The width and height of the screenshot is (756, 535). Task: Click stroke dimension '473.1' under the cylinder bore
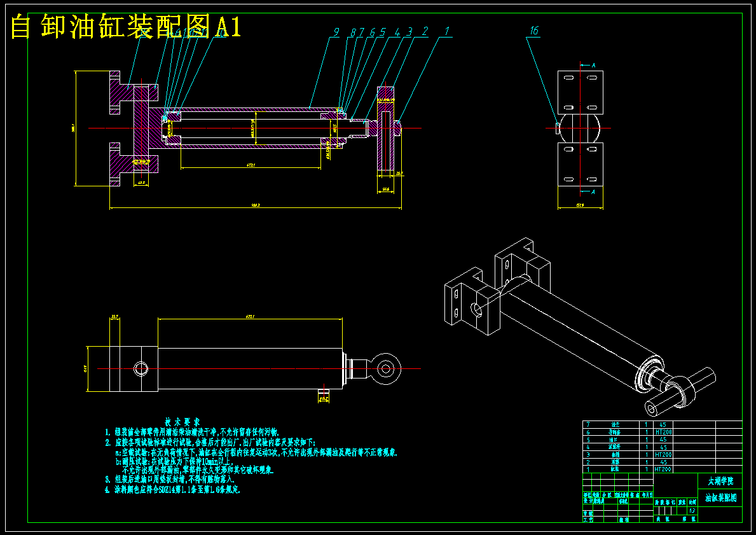tap(251, 165)
